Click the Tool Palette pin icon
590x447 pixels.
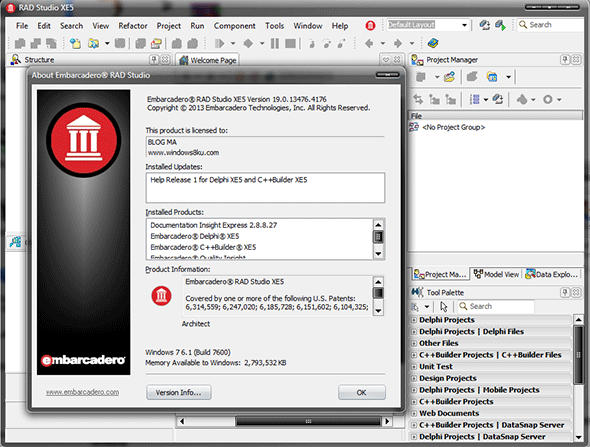pos(565,292)
